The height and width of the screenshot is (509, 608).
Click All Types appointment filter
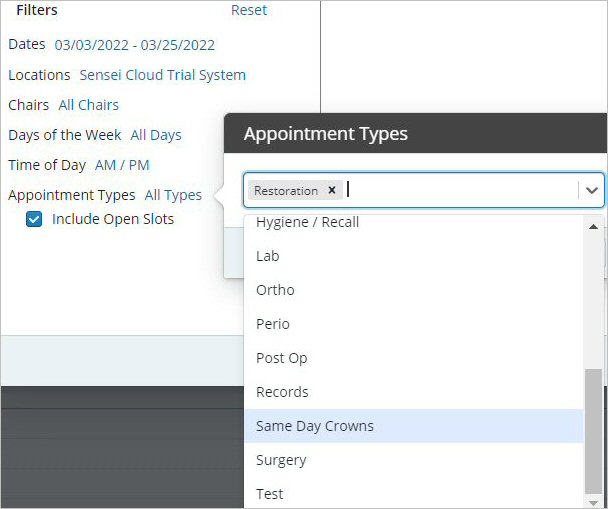tap(173, 195)
